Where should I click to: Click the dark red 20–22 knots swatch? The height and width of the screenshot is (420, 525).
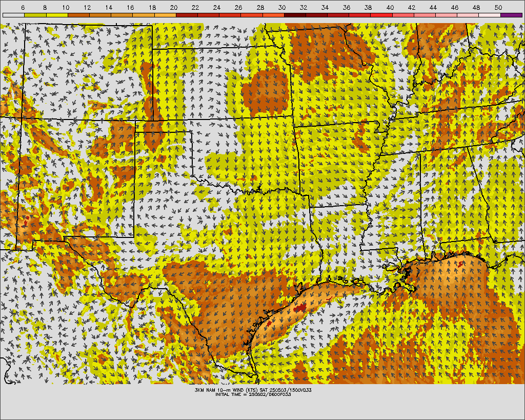[x=187, y=15]
